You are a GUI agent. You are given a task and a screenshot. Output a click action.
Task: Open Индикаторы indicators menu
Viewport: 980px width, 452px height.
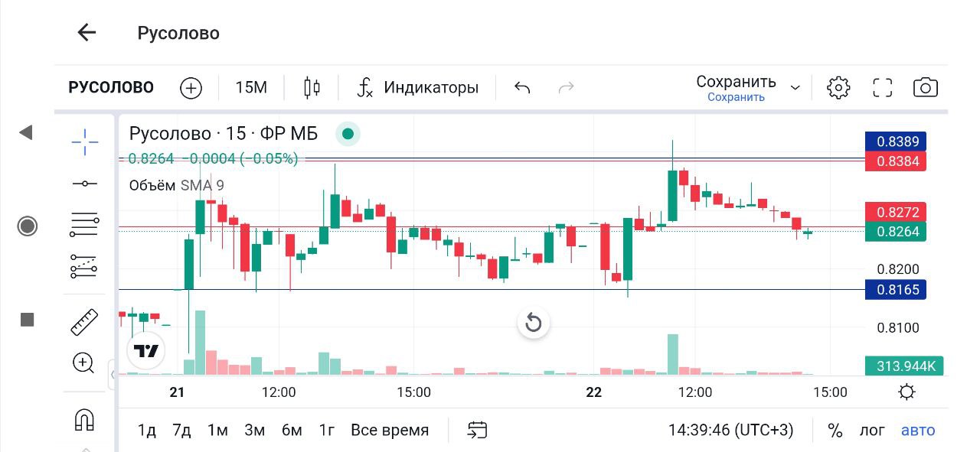pyautogui.click(x=418, y=88)
